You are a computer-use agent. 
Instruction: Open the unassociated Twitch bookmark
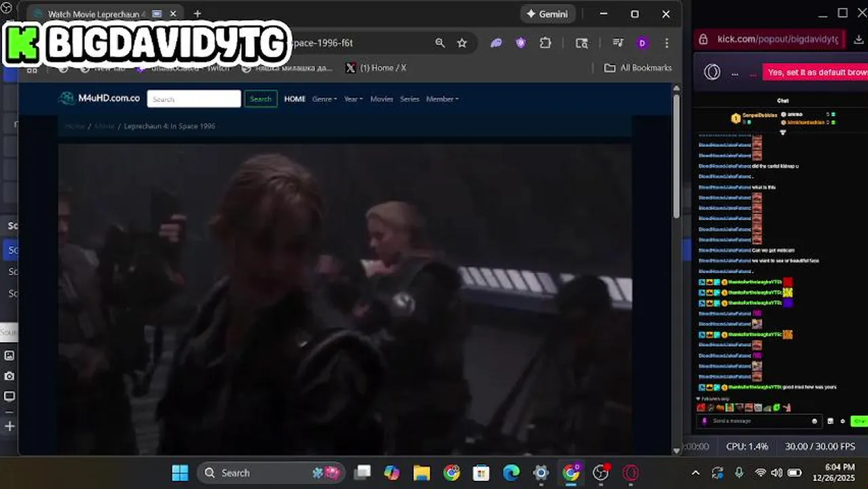click(x=183, y=68)
